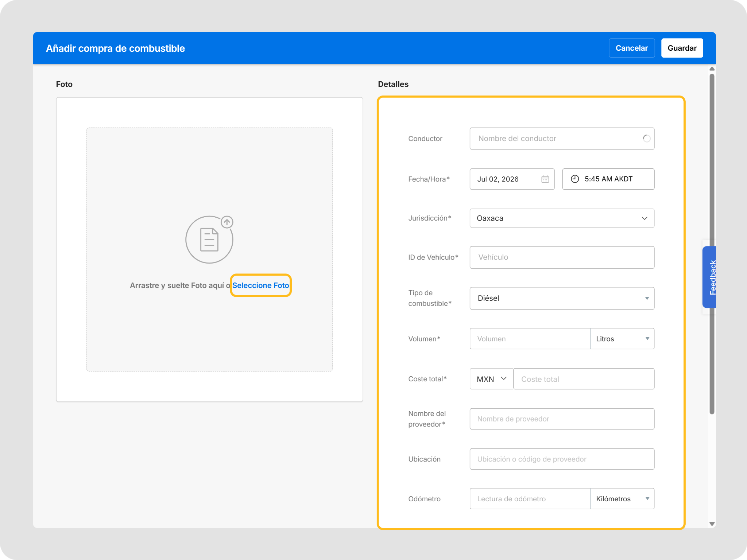Image resolution: width=747 pixels, height=560 pixels.
Task: Focus the Vehículo ID input field
Action: pyautogui.click(x=562, y=257)
